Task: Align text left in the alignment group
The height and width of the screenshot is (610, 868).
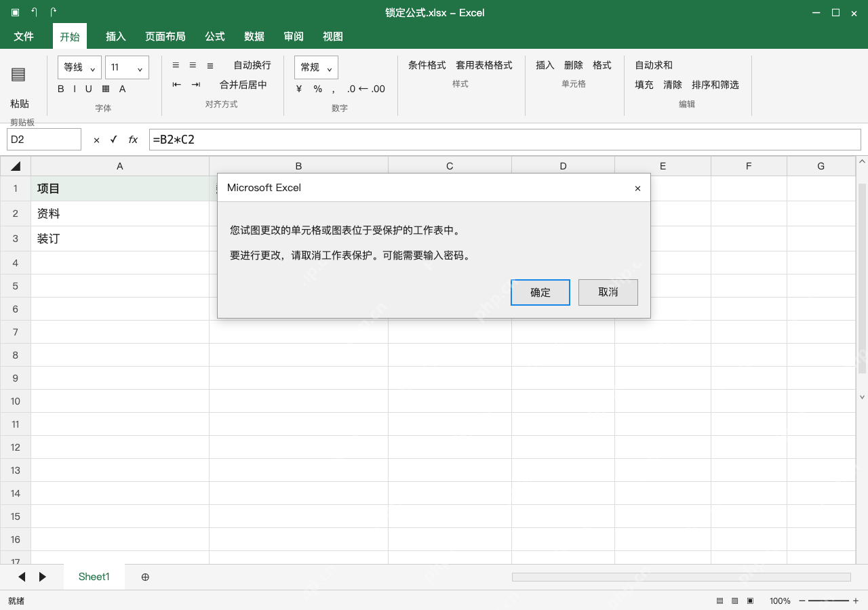Action: (x=176, y=65)
